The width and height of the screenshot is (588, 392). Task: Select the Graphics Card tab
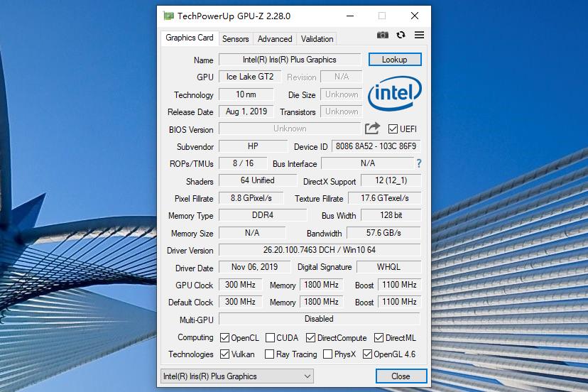click(x=190, y=38)
